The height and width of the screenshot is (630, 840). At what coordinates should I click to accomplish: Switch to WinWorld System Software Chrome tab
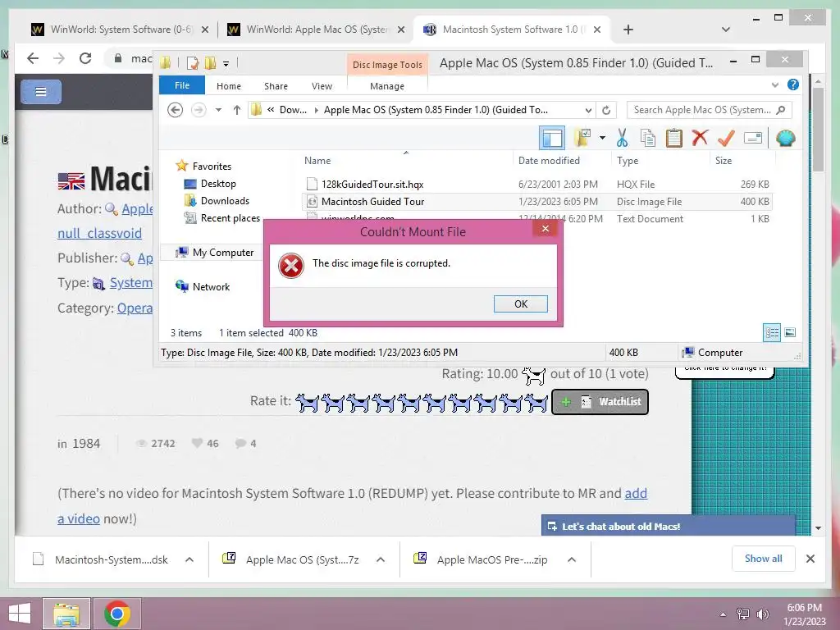[121, 30]
